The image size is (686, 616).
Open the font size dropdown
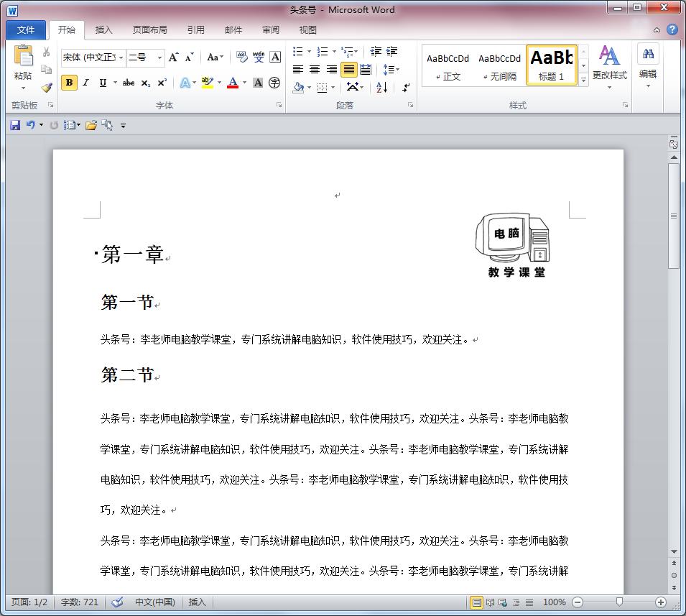[x=159, y=56]
